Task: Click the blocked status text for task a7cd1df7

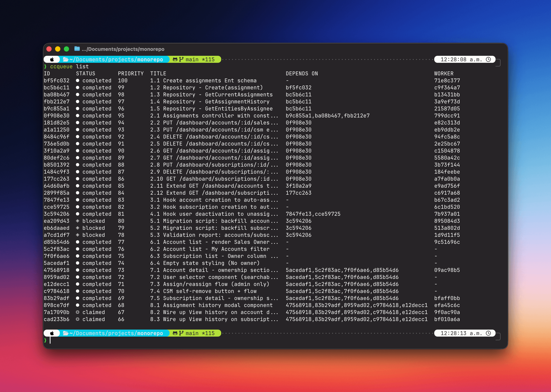Action: 94,235
